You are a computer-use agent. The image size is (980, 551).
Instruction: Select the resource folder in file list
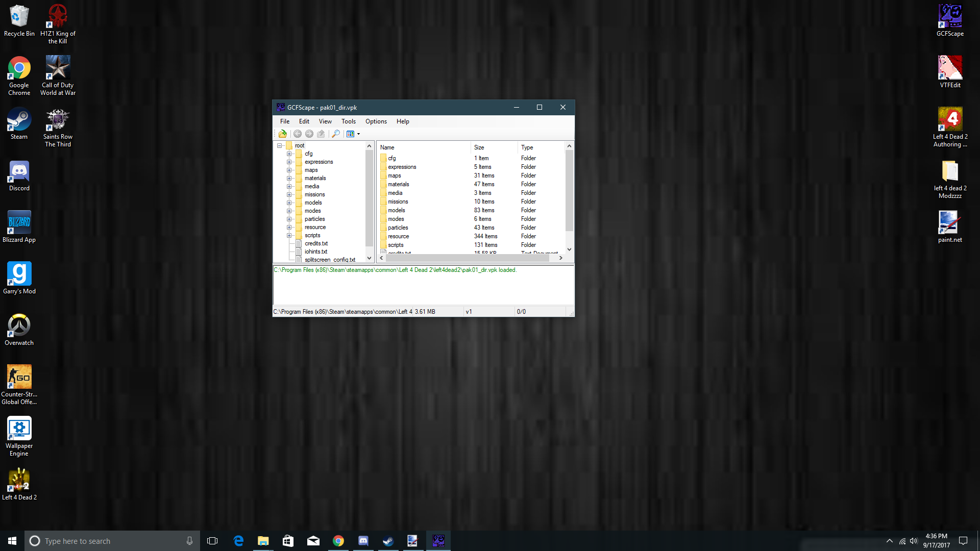[398, 236]
